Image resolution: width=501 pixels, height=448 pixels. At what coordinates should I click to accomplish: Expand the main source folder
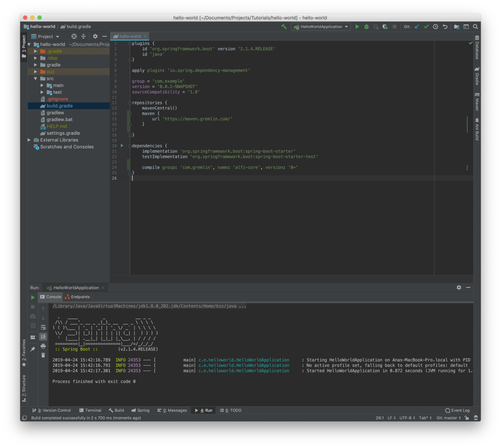42,85
